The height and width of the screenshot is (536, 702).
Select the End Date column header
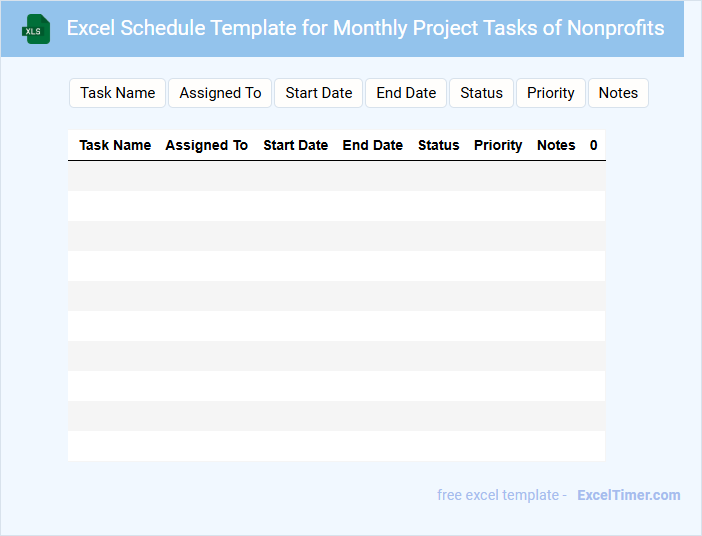point(372,145)
